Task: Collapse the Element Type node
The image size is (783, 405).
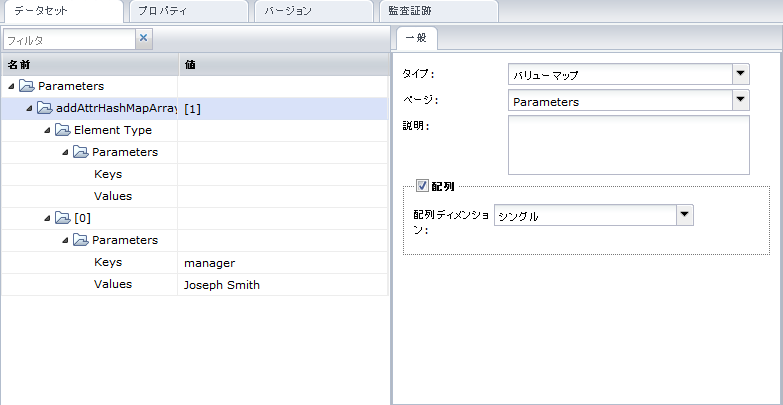Action: [47, 131]
